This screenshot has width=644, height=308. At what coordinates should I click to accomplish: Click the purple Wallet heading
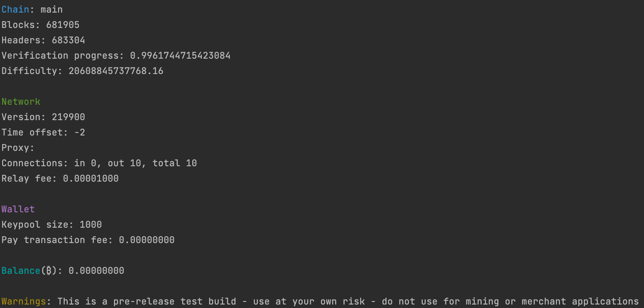(x=18, y=209)
